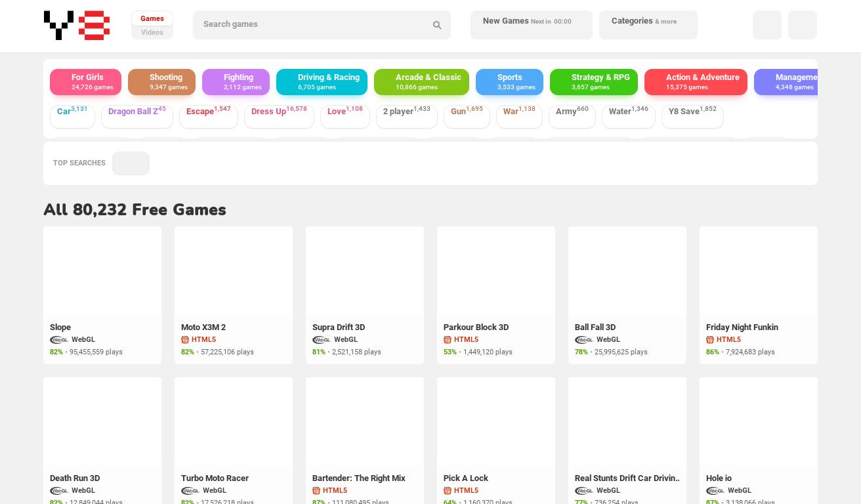861x504 pixels.
Task: Click the HTML5 icon under Parkour Block 3D
Action: click(x=448, y=340)
